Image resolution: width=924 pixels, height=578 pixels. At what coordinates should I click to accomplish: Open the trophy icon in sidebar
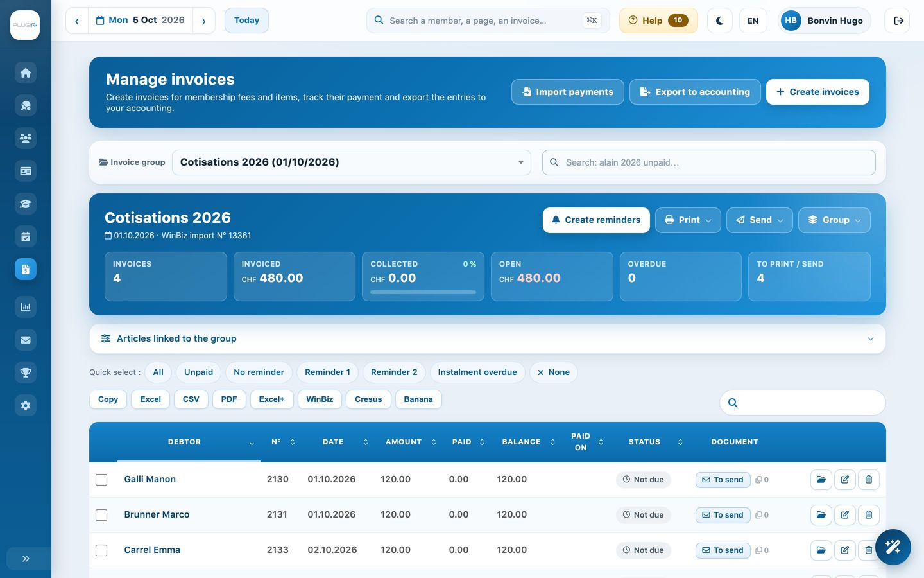click(x=26, y=372)
